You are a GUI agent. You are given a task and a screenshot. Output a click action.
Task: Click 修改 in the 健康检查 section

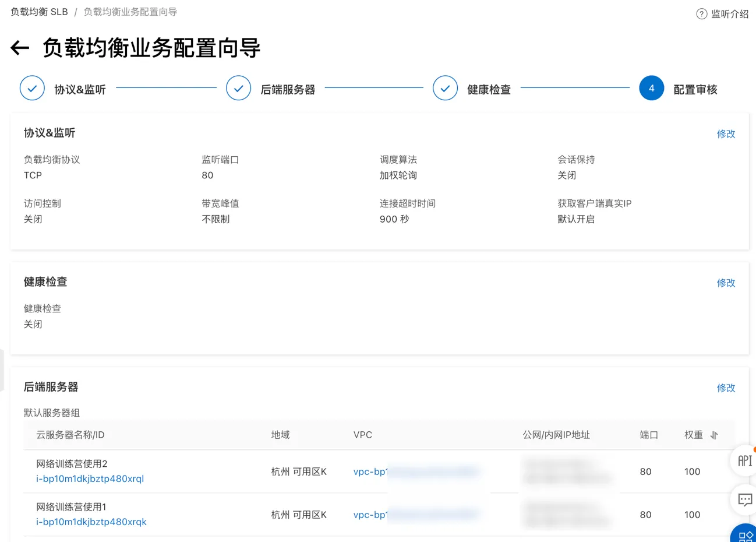coord(726,283)
